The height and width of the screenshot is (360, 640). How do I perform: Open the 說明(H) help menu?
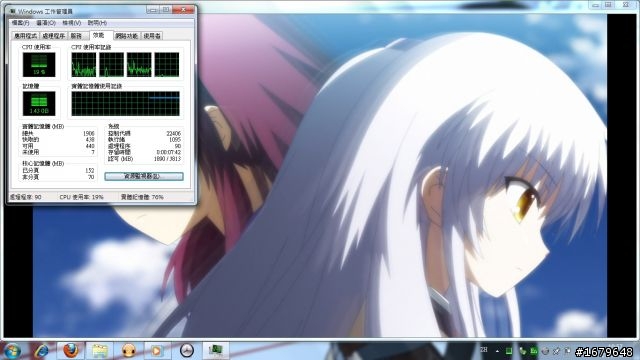[97, 23]
